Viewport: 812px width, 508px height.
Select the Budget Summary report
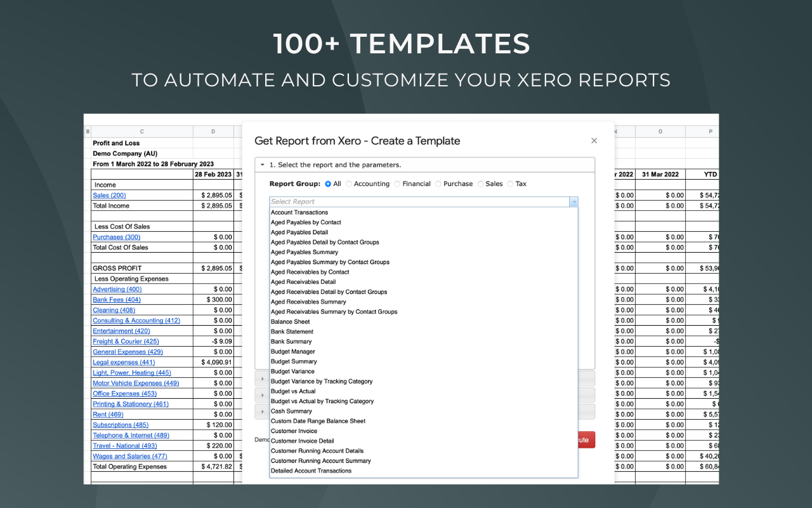[424, 362]
